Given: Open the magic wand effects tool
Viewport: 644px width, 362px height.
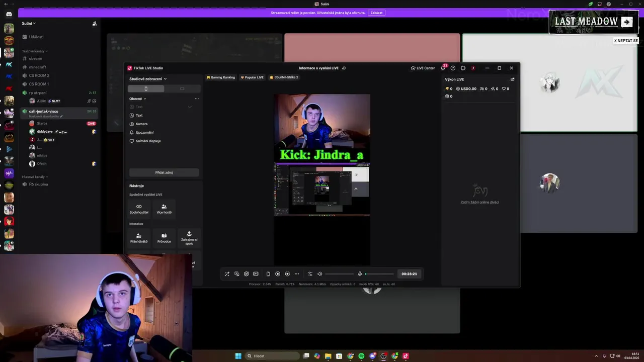Looking at the screenshot, I should pyautogui.click(x=227, y=274).
